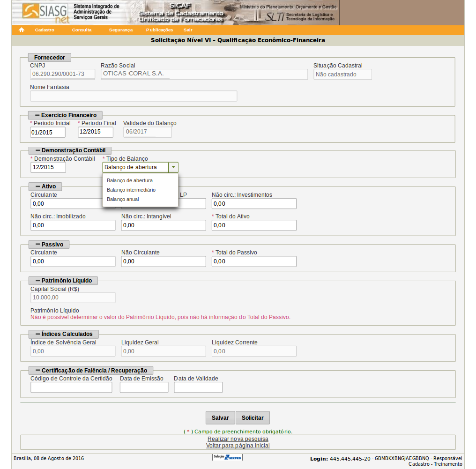
Task: Click the Nome Fantasia field
Action: (x=134, y=96)
